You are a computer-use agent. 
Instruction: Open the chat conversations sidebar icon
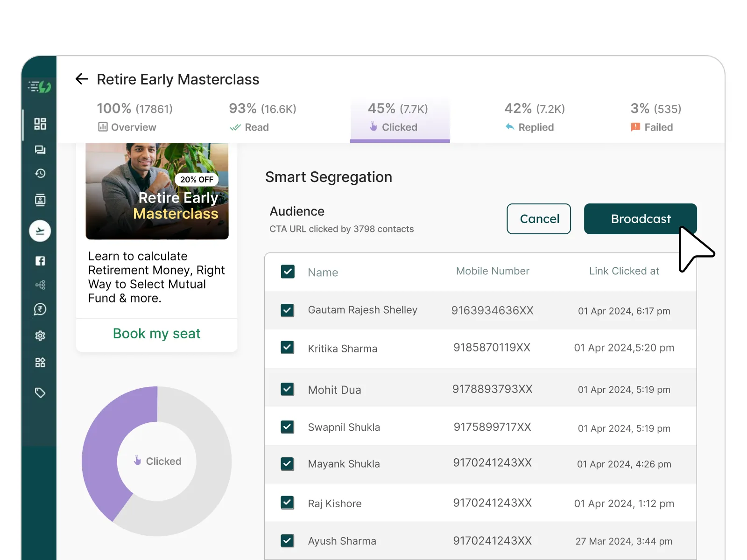[40, 150]
